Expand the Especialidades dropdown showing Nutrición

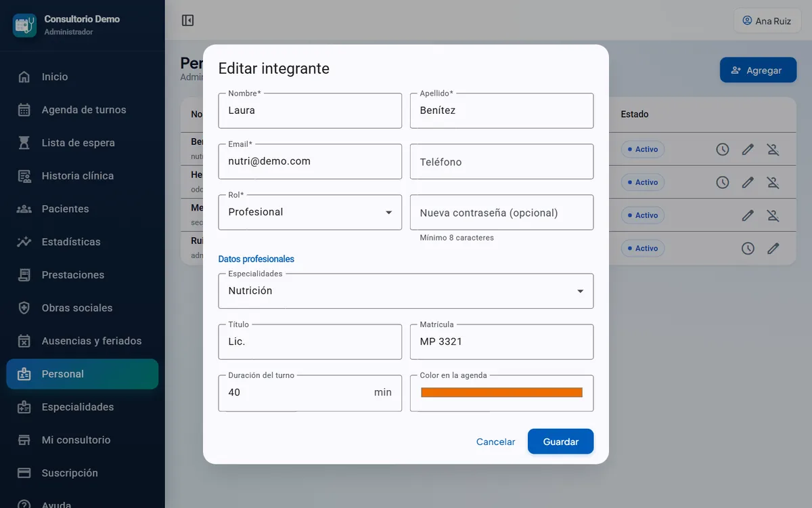click(406, 291)
